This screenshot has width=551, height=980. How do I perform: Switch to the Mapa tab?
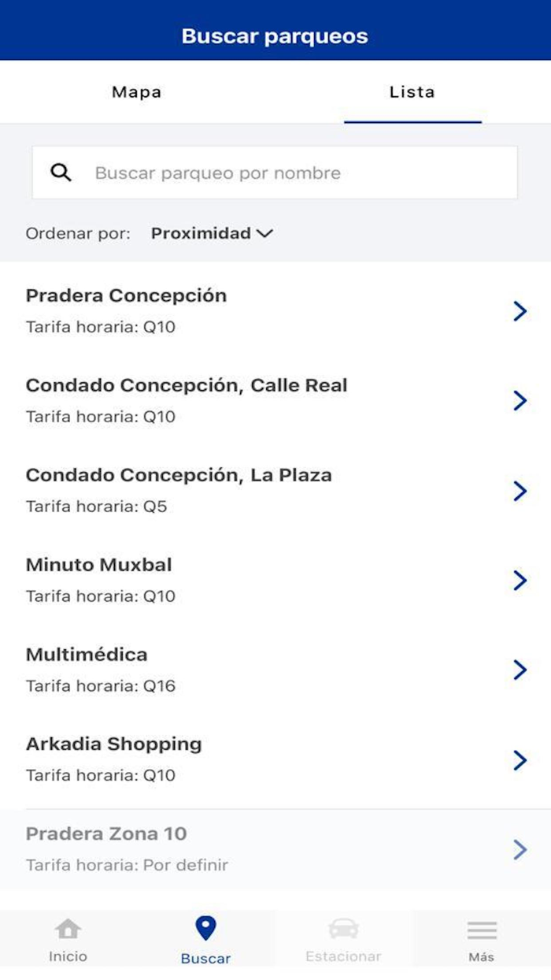pyautogui.click(x=136, y=91)
